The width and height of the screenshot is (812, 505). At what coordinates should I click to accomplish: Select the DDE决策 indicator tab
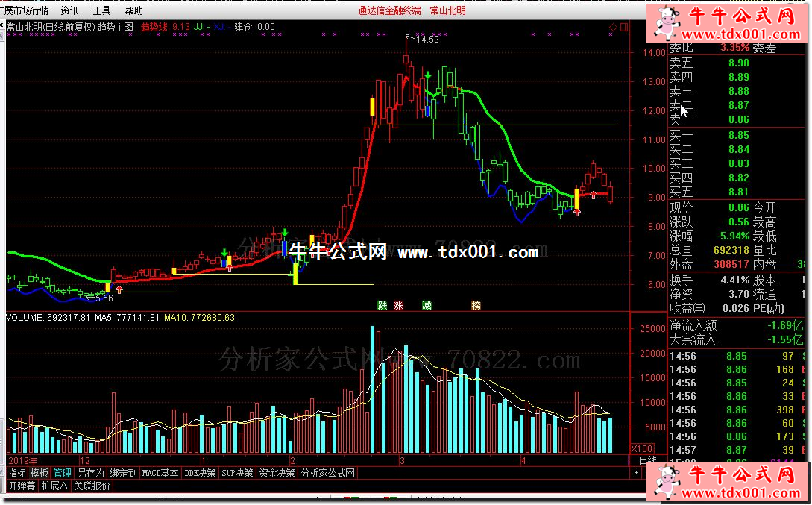pyautogui.click(x=200, y=473)
